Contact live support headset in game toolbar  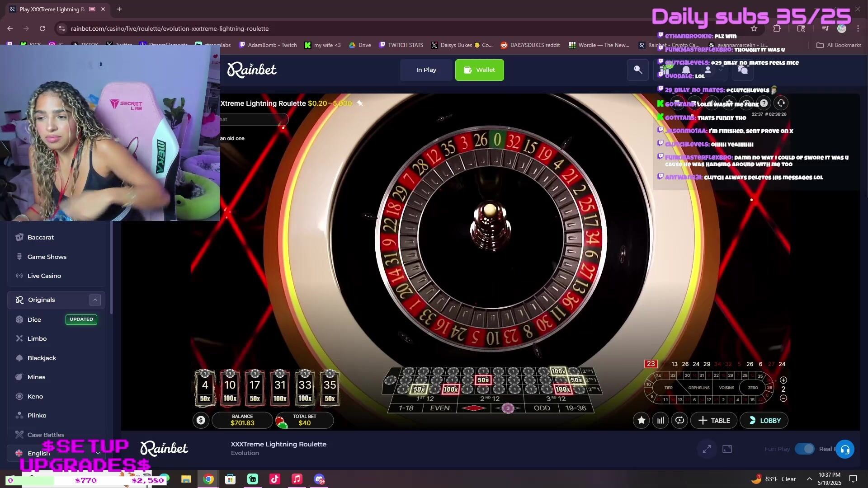(x=781, y=103)
